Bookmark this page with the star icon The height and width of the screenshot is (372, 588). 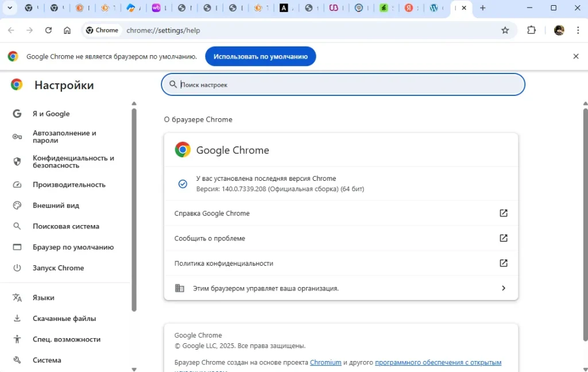(505, 30)
